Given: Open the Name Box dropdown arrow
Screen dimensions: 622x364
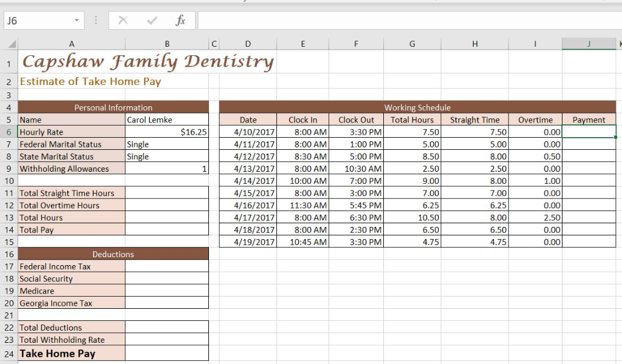Looking at the screenshot, I should (75, 20).
